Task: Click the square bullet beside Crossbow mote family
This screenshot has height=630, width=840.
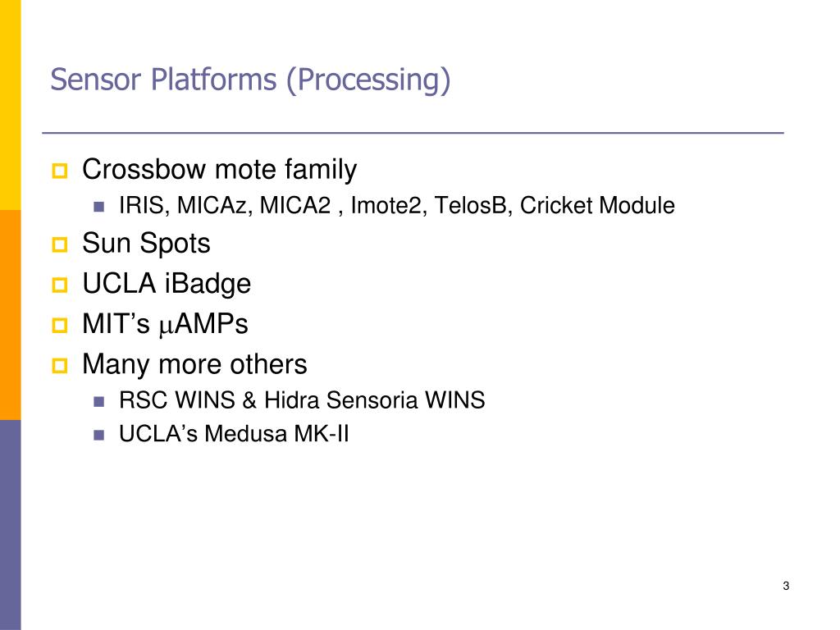Action: (59, 171)
